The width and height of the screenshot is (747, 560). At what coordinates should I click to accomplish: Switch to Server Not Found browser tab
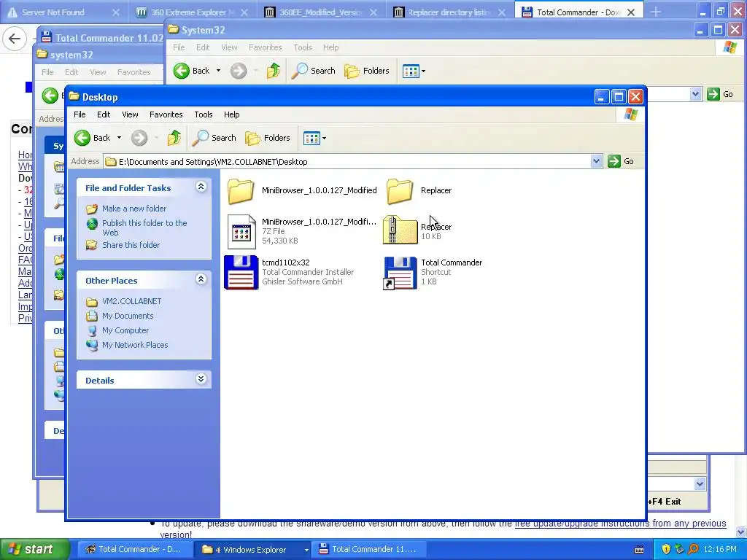coord(64,12)
